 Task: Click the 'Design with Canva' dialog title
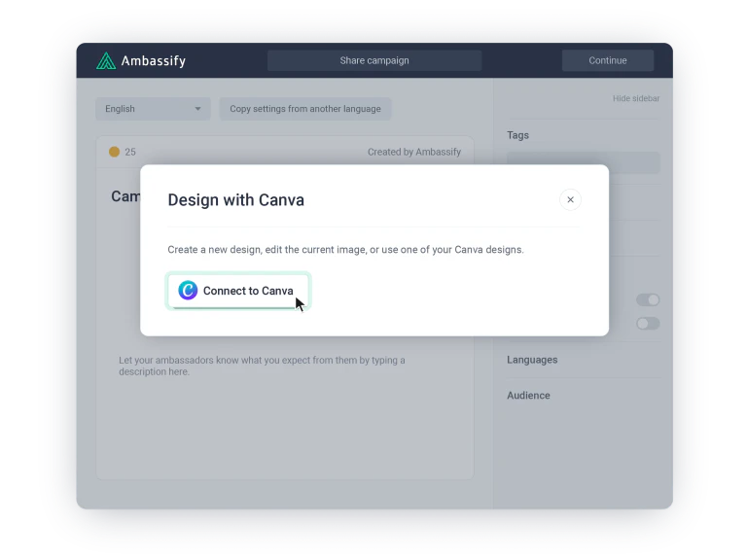pos(235,200)
